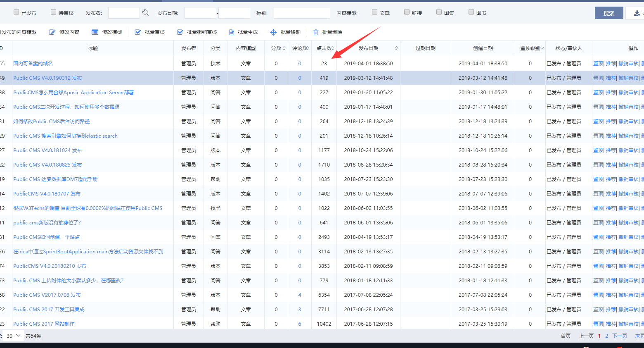Click the 发布者 input field
This screenshot has height=348, width=644.
124,13
